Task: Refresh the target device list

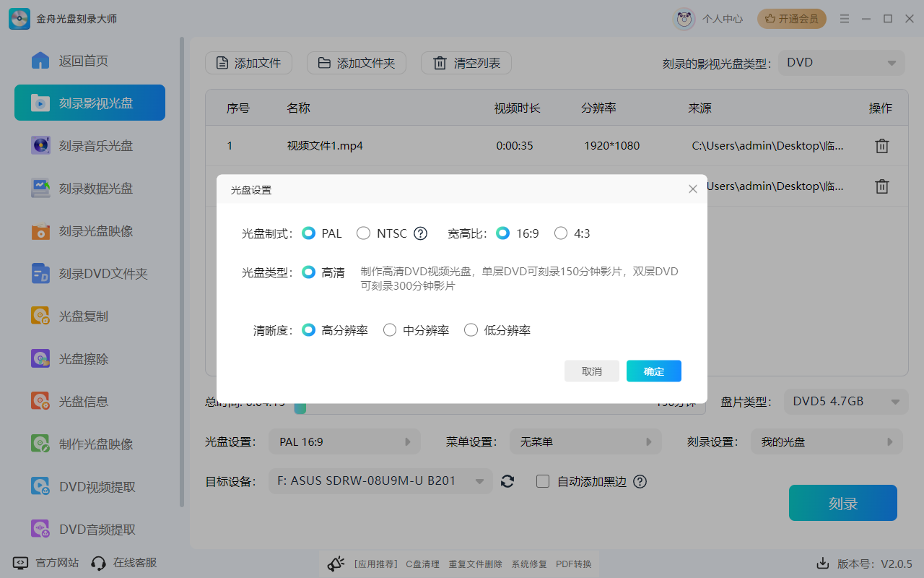Action: pos(507,481)
